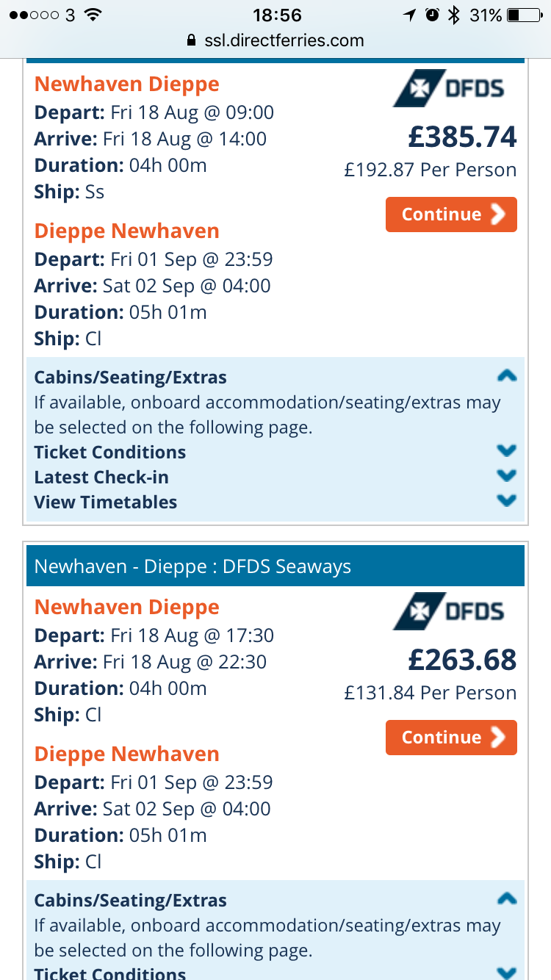This screenshot has width=551, height=980.
Task: Tap the alarm clock status icon
Action: [x=432, y=15]
